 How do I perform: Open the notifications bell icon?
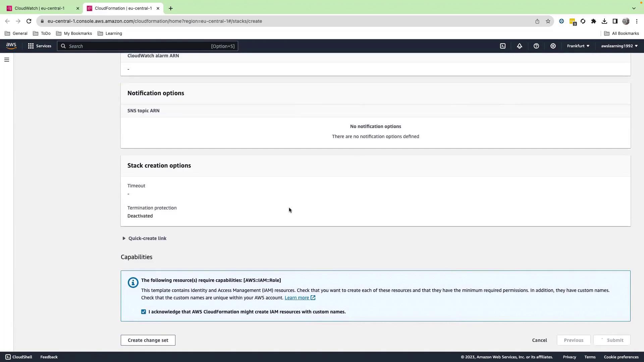click(519, 46)
